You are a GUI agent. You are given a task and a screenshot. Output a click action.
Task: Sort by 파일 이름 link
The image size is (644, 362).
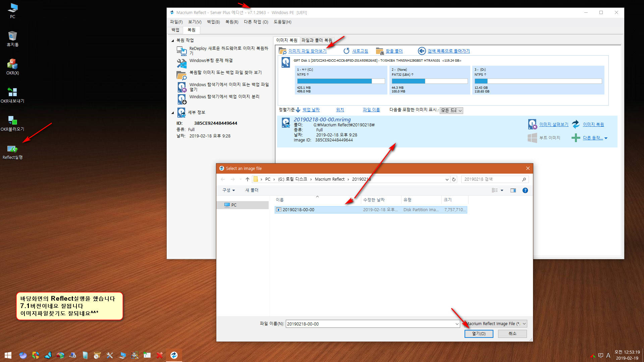[371, 110]
